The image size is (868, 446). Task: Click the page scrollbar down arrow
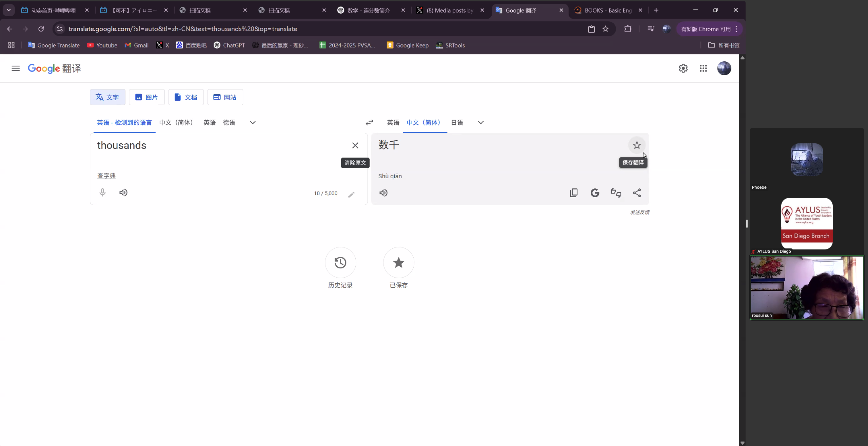coord(743,443)
